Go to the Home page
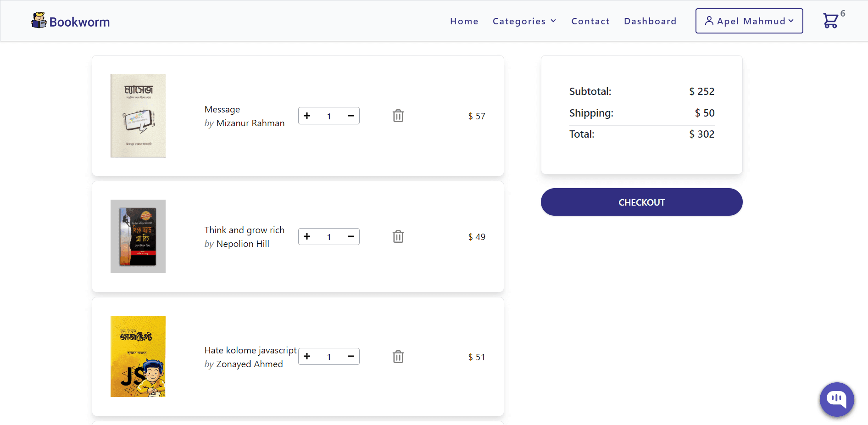 pos(464,21)
